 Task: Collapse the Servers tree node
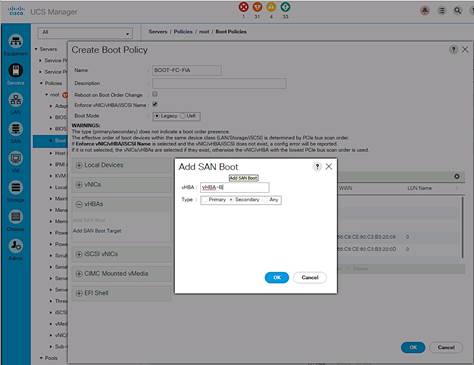(x=36, y=49)
